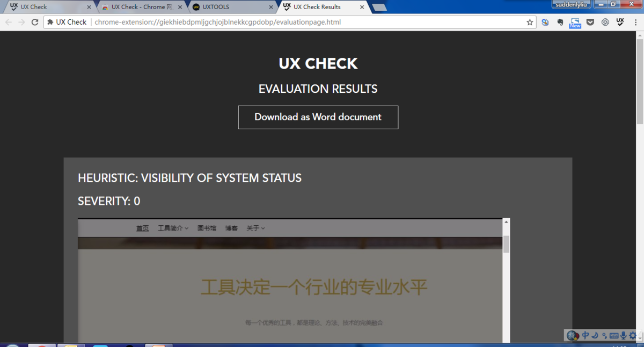
Task: Expand the 关于 dropdown in preview
Action: tap(255, 228)
